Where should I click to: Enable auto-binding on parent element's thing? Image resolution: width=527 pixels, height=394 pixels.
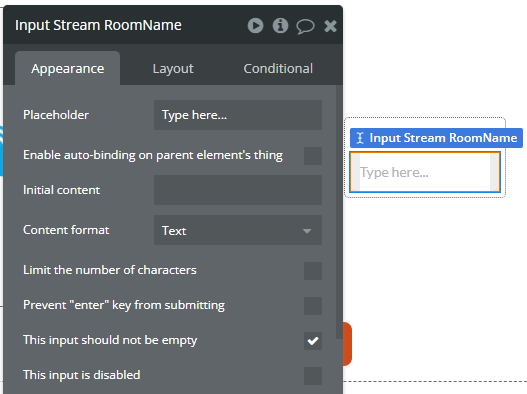tap(313, 156)
